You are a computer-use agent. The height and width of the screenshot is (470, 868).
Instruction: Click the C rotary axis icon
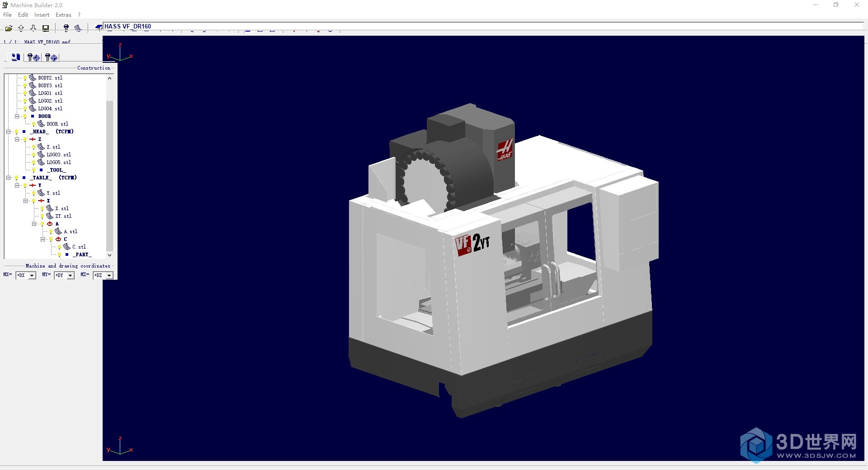pos(58,239)
